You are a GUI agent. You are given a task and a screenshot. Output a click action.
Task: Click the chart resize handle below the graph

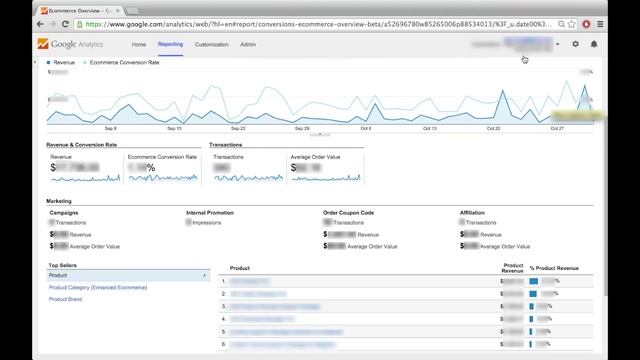(x=320, y=134)
